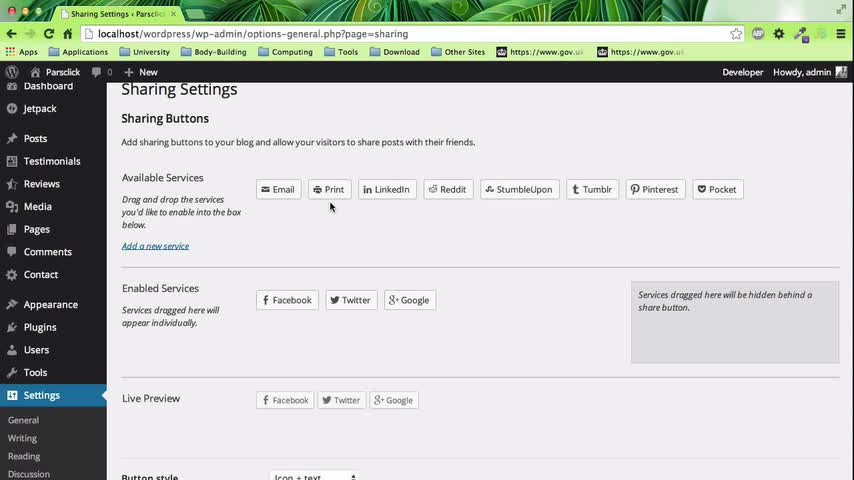The height and width of the screenshot is (480, 854).
Task: Click Twitter button in Live Preview
Action: pyautogui.click(x=341, y=400)
